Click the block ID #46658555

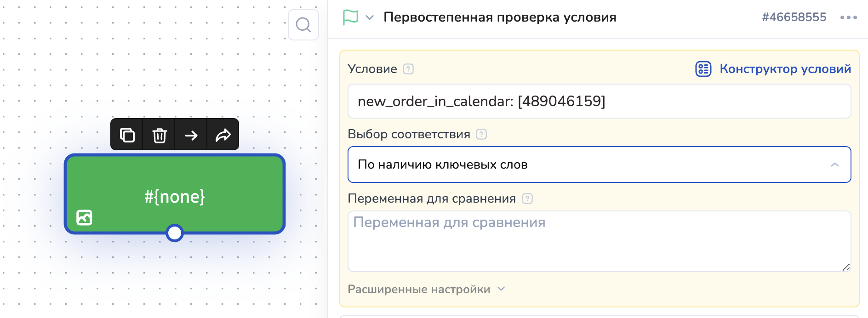click(x=794, y=17)
